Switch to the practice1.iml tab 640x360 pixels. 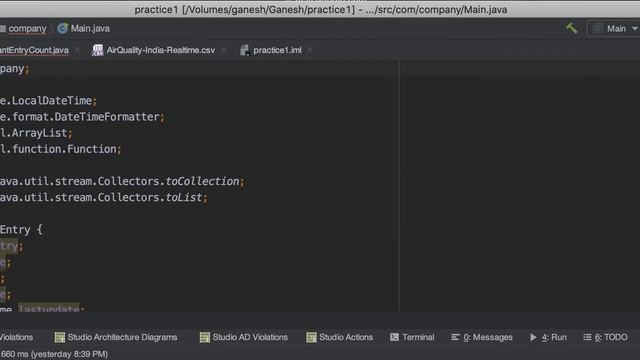[x=277, y=50]
